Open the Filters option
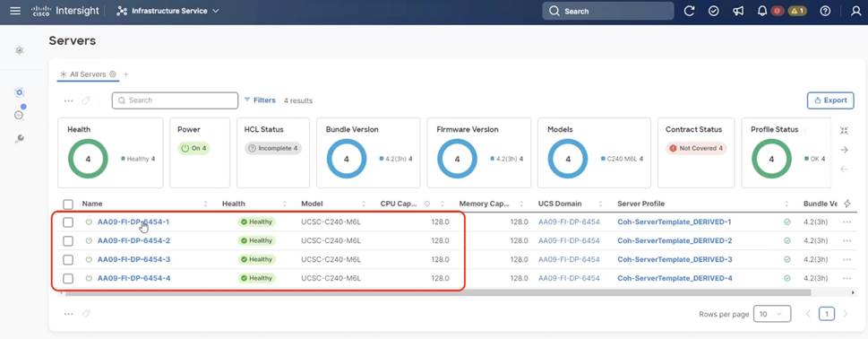 click(x=260, y=100)
